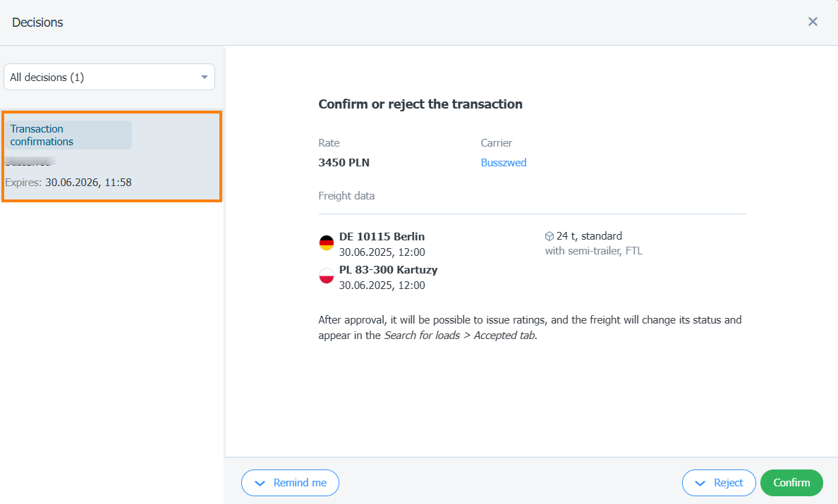Screen dimensions: 838x504
Task: Click the PL 83-300 Kartuzy unloading location
Action: pyautogui.click(x=388, y=269)
